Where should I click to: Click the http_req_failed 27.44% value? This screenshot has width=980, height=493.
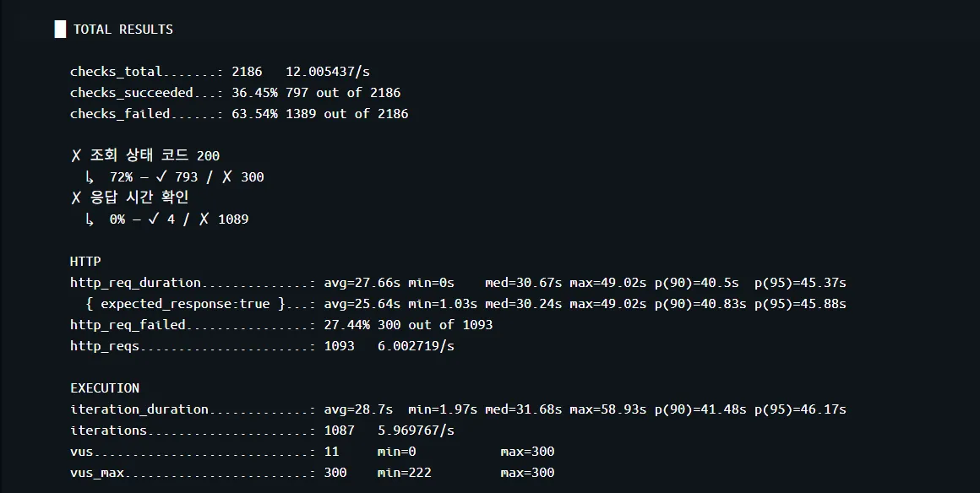click(x=347, y=325)
